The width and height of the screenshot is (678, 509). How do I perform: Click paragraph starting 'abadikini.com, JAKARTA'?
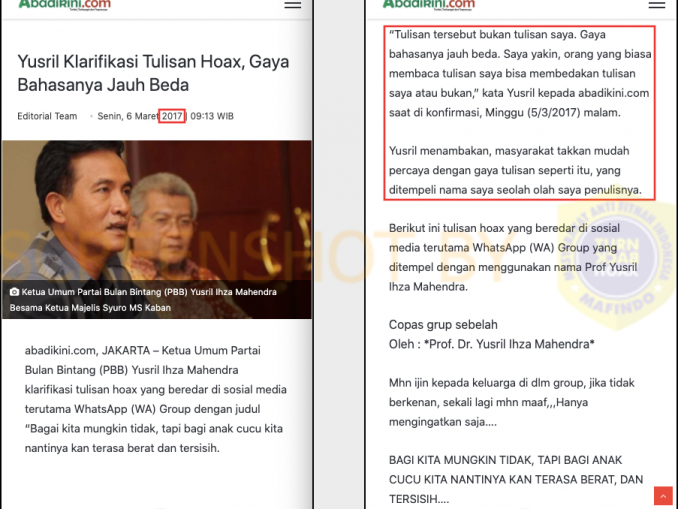[156, 399]
